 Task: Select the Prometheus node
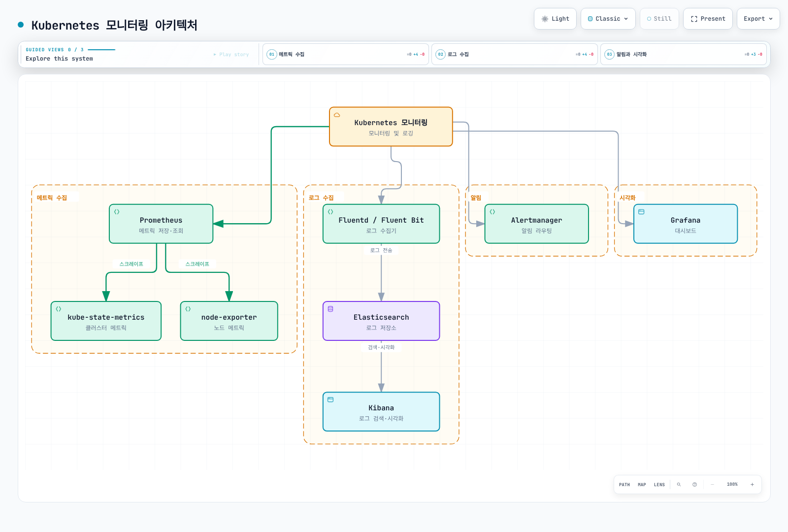[x=161, y=224]
